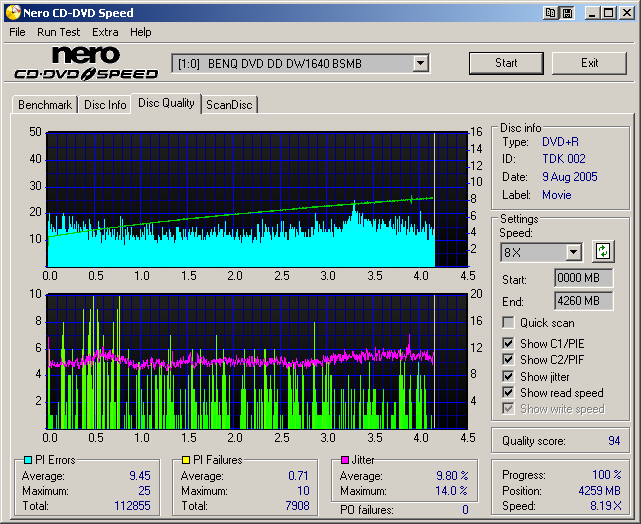This screenshot has height=524, width=641.
Task: Enable the Quick scan checkbox
Action: pyautogui.click(x=508, y=323)
